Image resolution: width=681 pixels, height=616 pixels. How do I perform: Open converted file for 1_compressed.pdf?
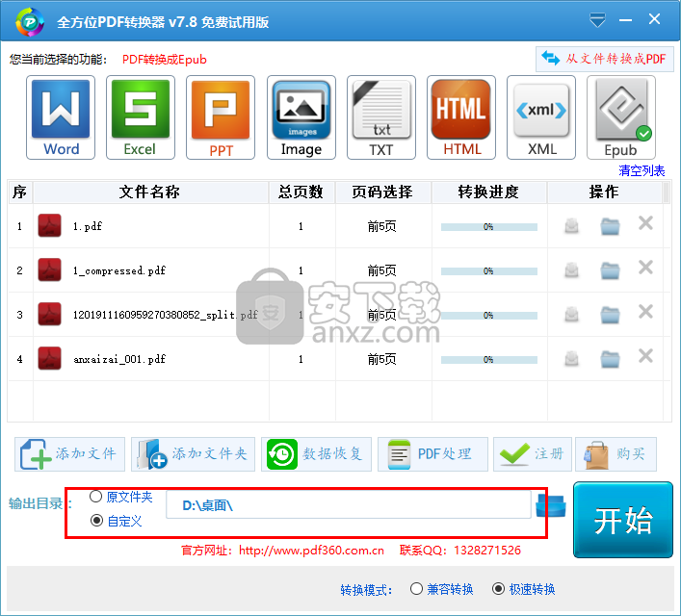571,270
